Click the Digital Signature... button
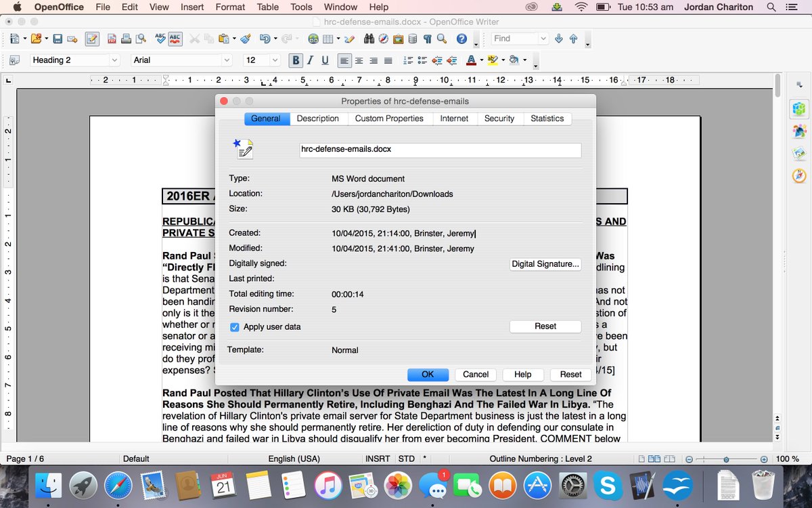This screenshot has width=812, height=508. pos(545,264)
